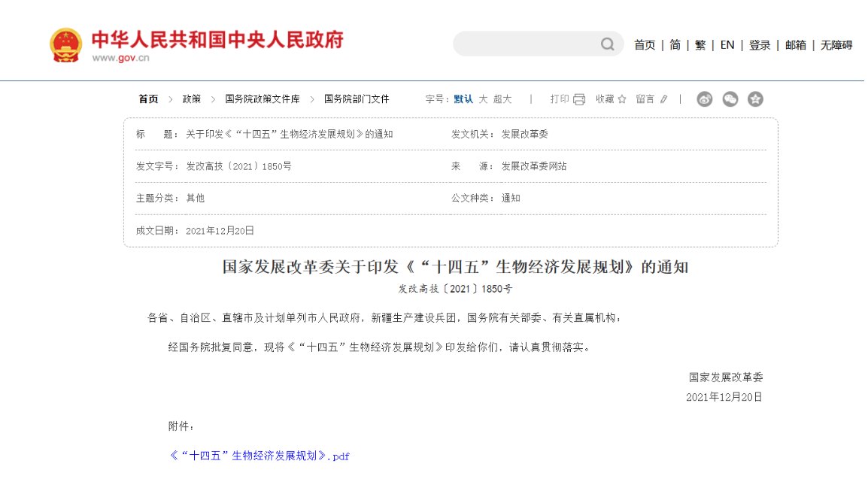868x479 pixels.
Task: Open the 《"十四五"生物经济发展规划》.pdf attachment
Action: pyautogui.click(x=259, y=456)
